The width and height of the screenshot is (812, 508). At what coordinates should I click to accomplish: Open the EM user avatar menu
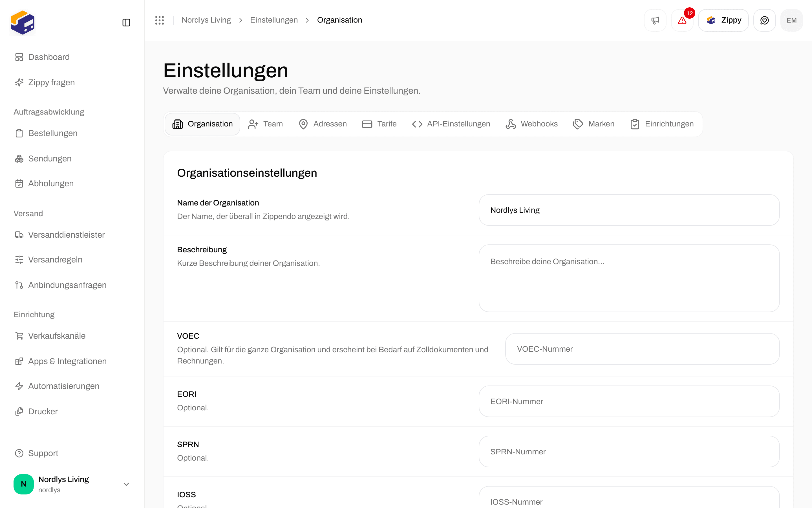click(791, 20)
